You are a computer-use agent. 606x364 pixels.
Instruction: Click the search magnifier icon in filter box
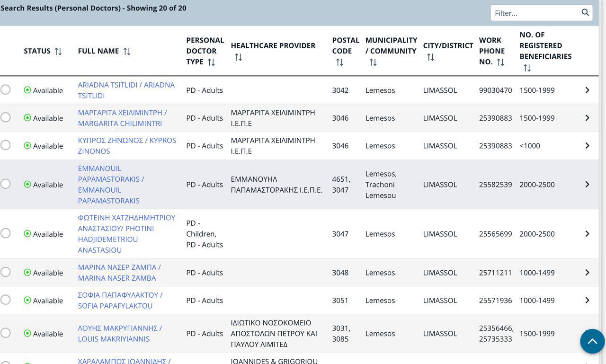coord(585,13)
